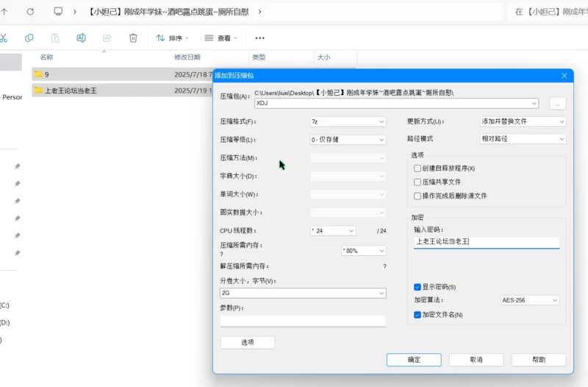This screenshot has width=588, height=387.
Task: Open the 压缩所需内存 dropdown showing 80%
Action: [x=363, y=251]
